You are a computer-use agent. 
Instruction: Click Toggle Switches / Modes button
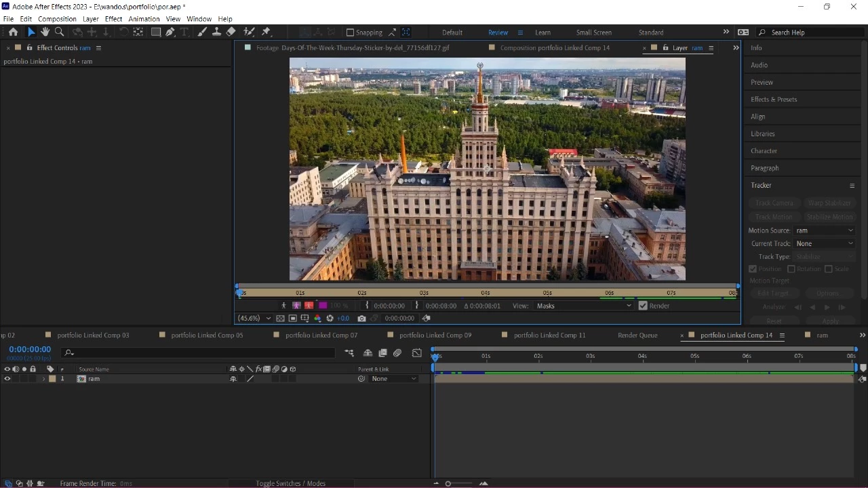pyautogui.click(x=290, y=483)
